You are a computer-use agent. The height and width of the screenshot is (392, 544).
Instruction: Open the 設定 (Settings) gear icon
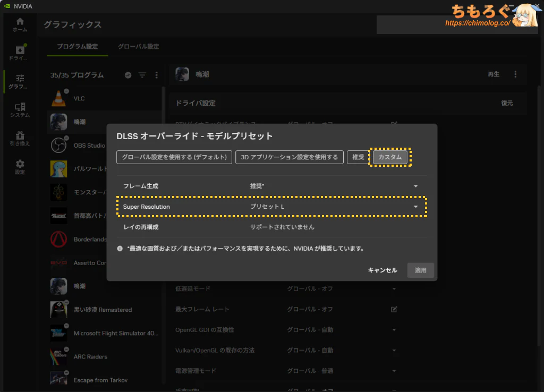(20, 167)
